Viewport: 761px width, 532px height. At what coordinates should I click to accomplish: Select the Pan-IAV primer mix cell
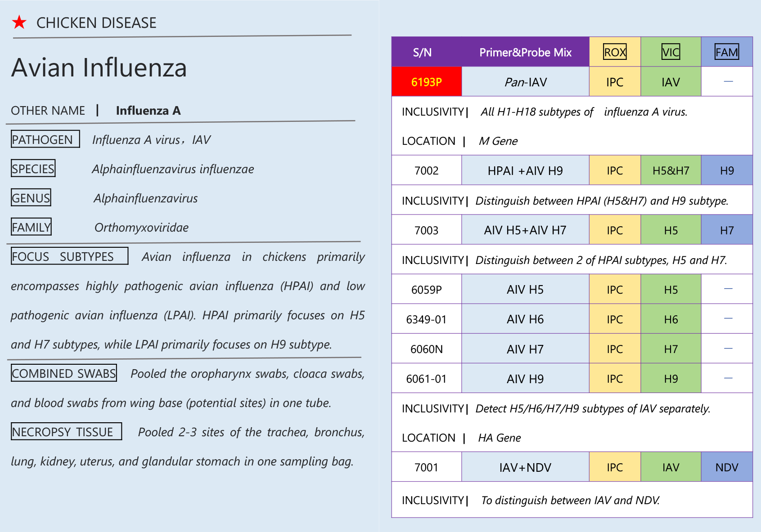525,82
